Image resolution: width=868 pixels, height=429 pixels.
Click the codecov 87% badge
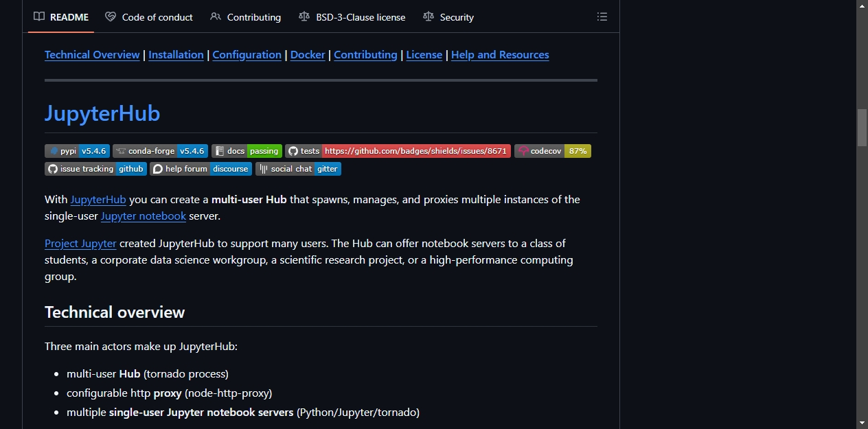pos(553,151)
